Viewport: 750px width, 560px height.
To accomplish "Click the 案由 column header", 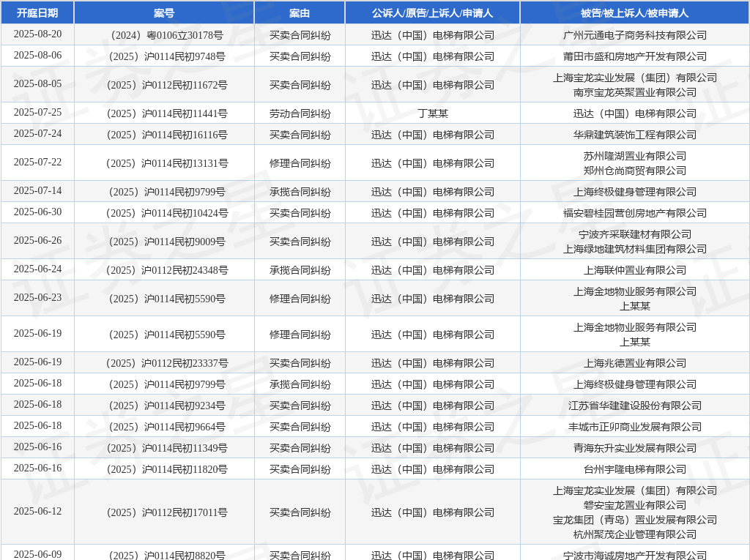I will (x=300, y=13).
